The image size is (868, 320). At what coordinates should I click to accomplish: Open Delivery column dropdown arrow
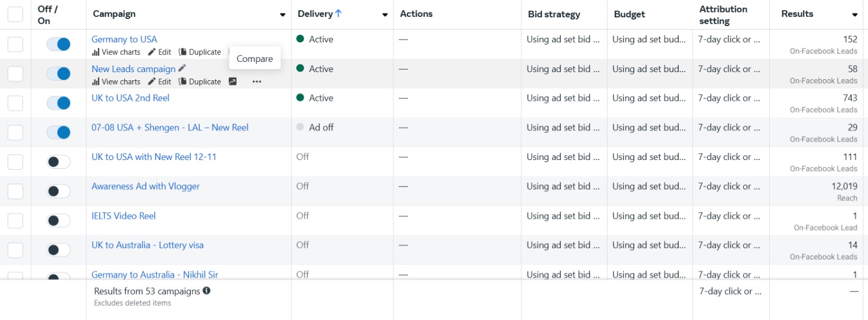[385, 15]
